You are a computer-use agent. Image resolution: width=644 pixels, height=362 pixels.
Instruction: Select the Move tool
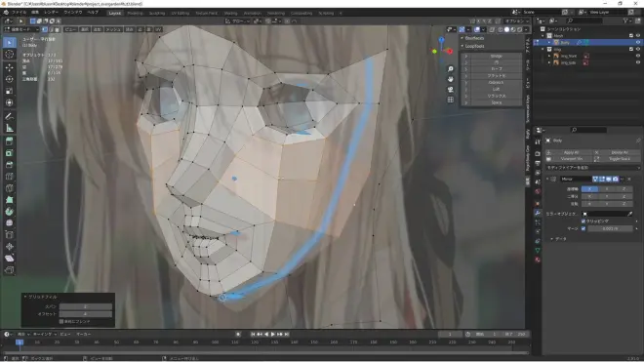pos(10,67)
